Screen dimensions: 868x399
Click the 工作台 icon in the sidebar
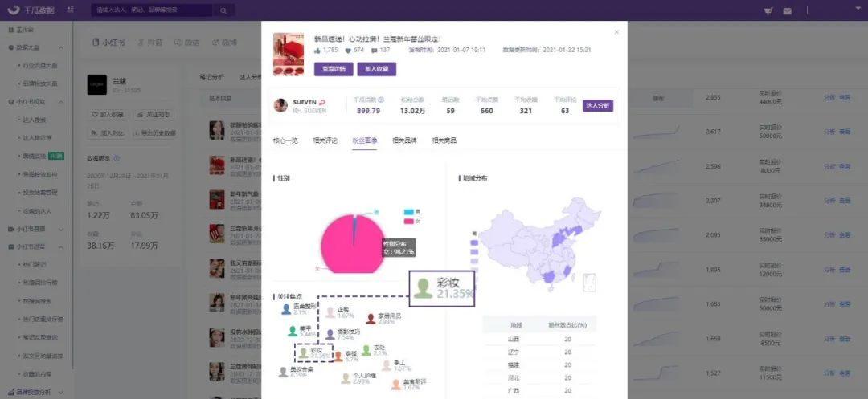(11, 30)
